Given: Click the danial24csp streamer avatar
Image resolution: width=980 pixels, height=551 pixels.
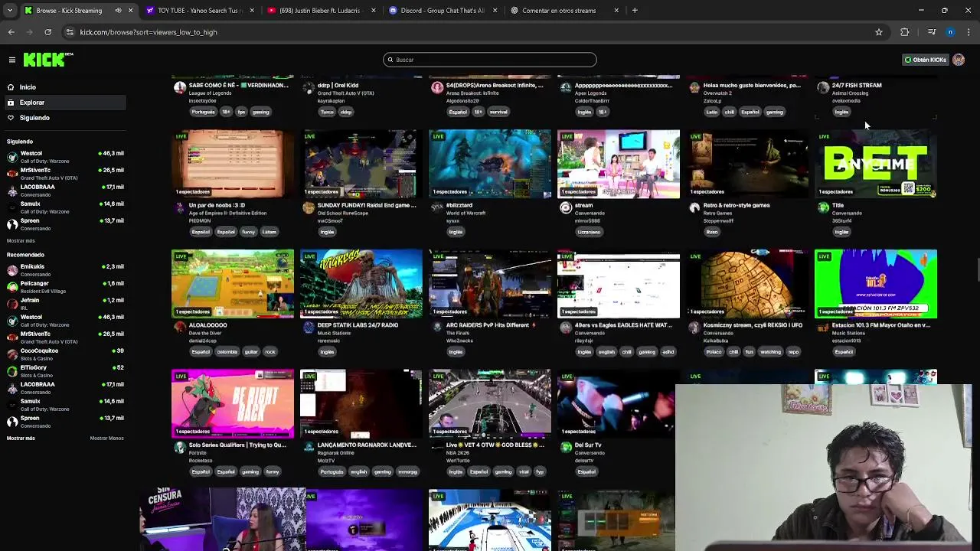Looking at the screenshot, I should pyautogui.click(x=180, y=328).
